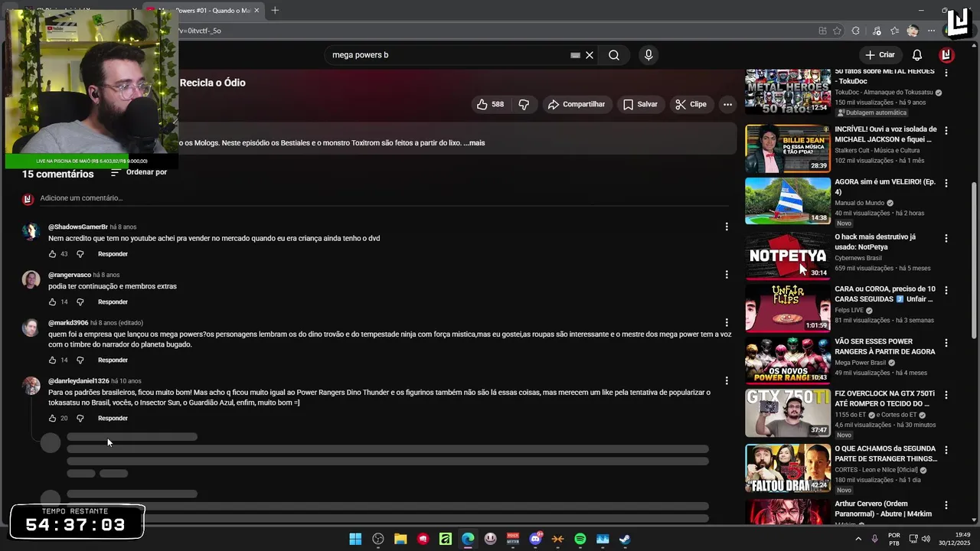980x551 pixels.
Task: Open the GTX 750Ti overclock video thumbnail
Action: pos(788,413)
